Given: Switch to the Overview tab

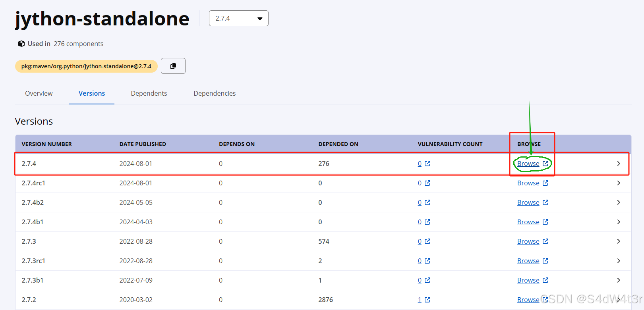Looking at the screenshot, I should tap(39, 93).
